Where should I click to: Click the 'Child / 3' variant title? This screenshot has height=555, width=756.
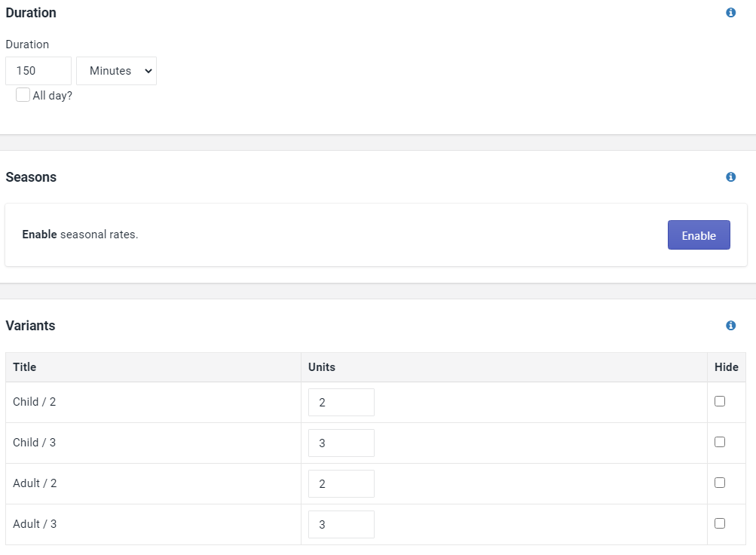tap(34, 442)
